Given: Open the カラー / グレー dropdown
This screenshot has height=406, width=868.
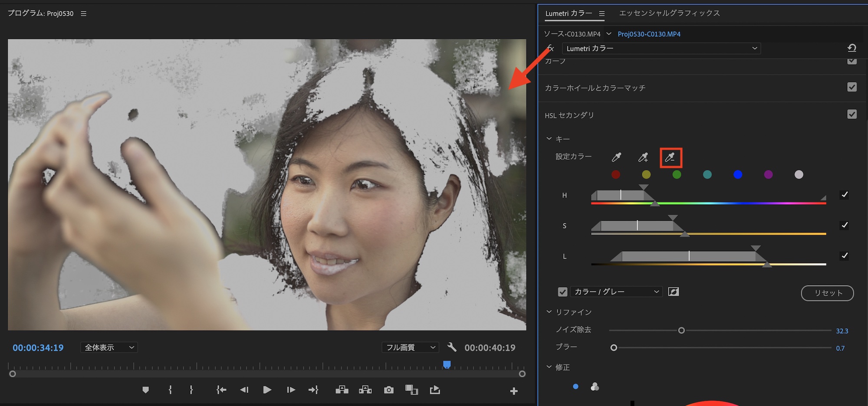Looking at the screenshot, I should pos(616,292).
